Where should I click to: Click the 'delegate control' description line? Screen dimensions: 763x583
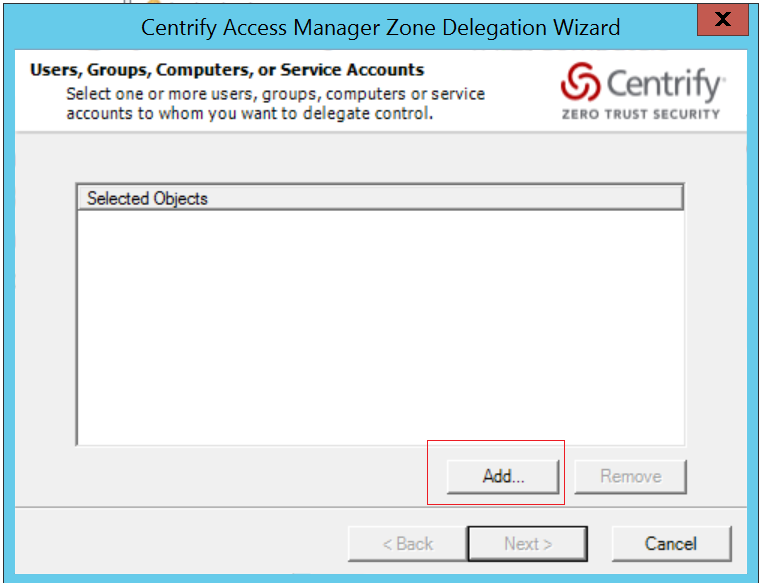[250, 113]
